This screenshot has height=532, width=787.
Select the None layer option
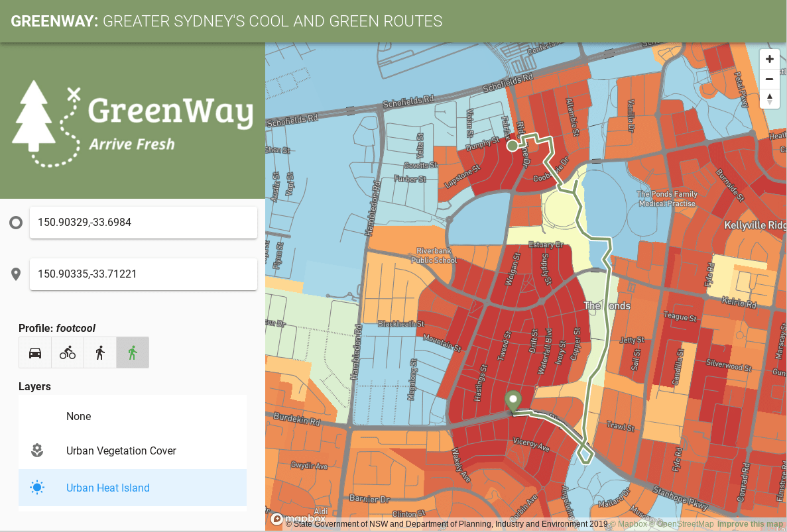133,416
